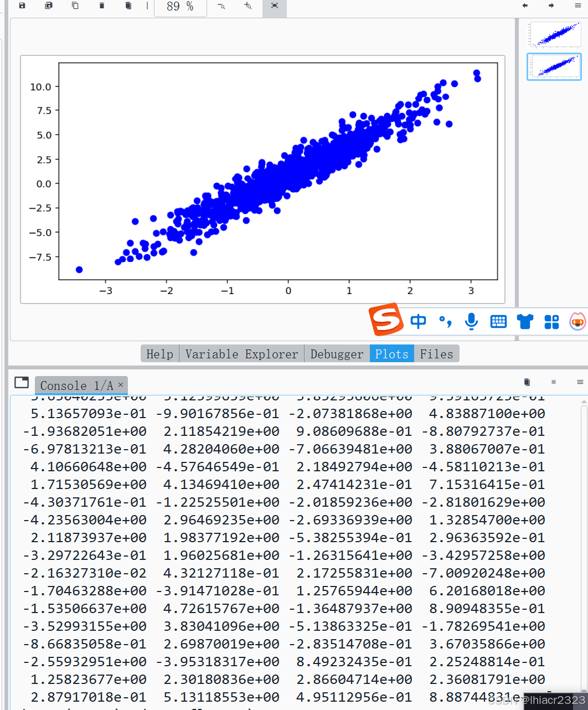This screenshot has height=710, width=588.
Task: Copy the scatter plot to clipboard
Action: click(x=75, y=6)
